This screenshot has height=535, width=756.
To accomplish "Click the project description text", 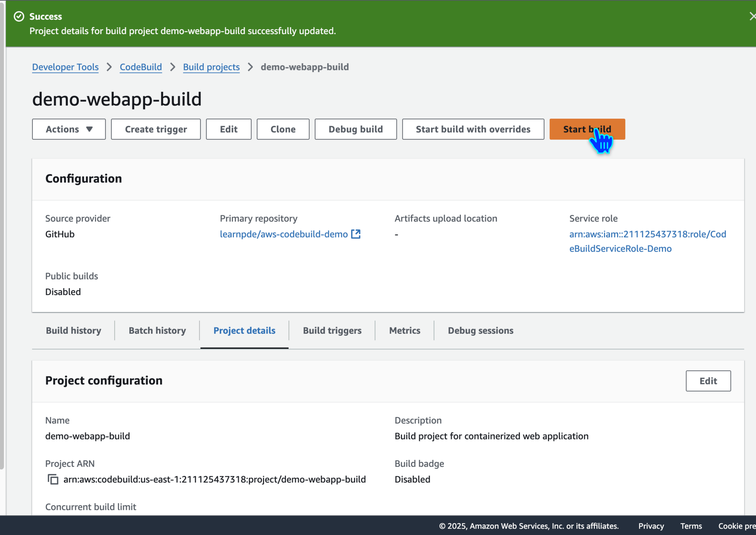I will 491,436.
